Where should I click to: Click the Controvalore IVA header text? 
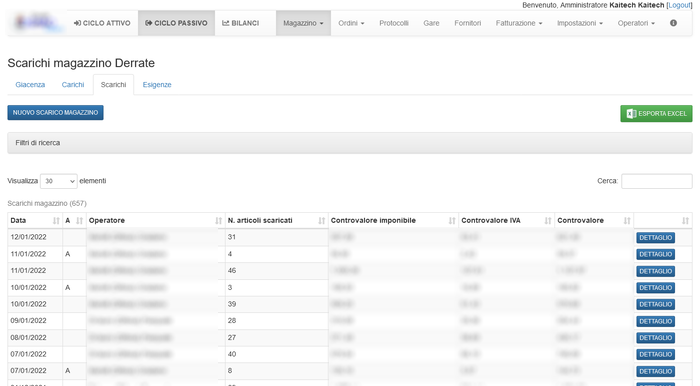tap(491, 220)
